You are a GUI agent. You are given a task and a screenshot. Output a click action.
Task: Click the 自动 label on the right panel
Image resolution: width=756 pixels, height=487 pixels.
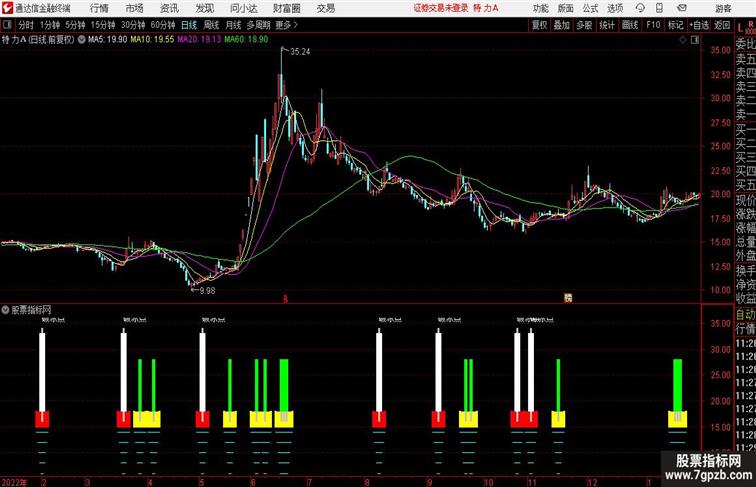coord(745,315)
